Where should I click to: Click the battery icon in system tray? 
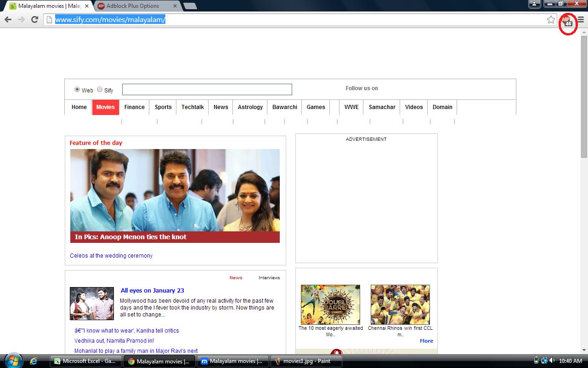click(537, 361)
